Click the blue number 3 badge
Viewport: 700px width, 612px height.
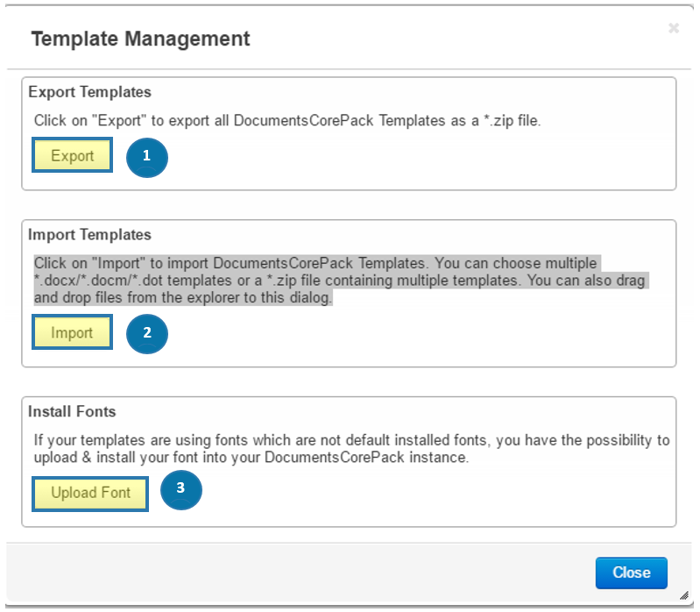click(180, 489)
